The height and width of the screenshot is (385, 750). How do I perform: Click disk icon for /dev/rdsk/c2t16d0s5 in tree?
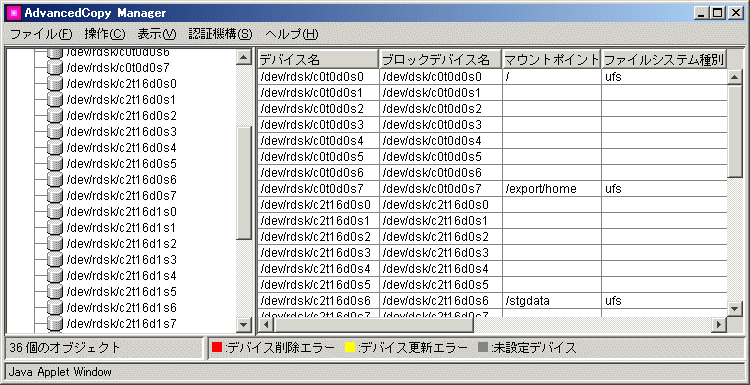point(55,164)
